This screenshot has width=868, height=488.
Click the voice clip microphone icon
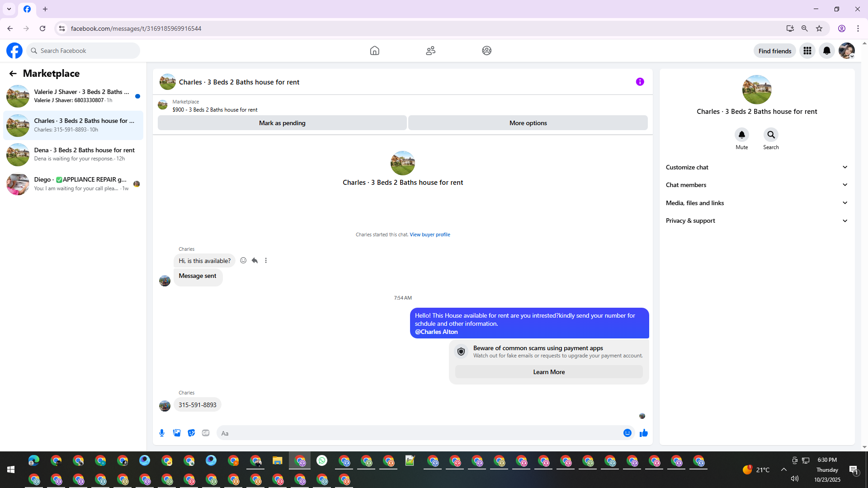pos(162,433)
